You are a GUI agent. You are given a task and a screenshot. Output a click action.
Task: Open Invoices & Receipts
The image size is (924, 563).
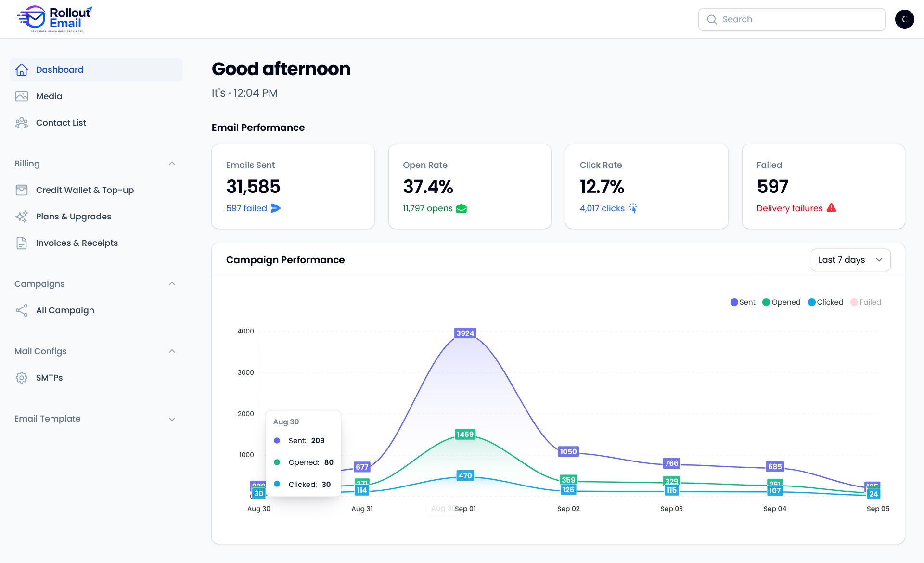click(96, 243)
